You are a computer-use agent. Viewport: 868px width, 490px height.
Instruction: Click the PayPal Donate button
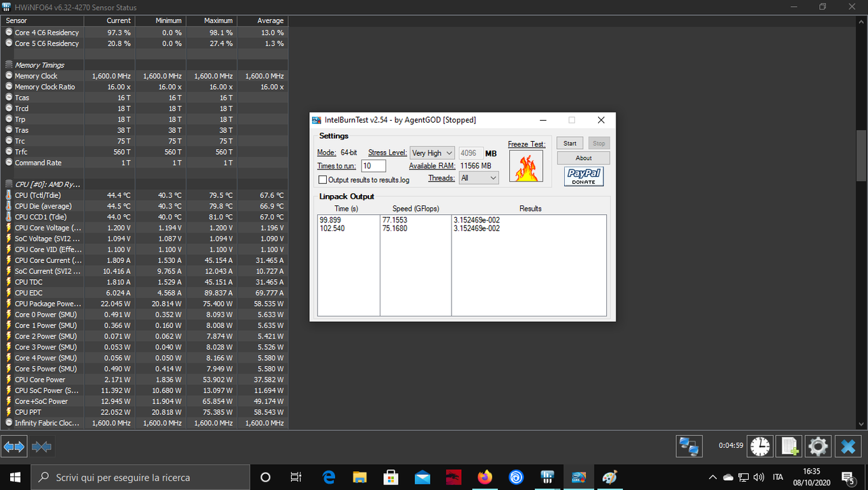[x=584, y=177]
